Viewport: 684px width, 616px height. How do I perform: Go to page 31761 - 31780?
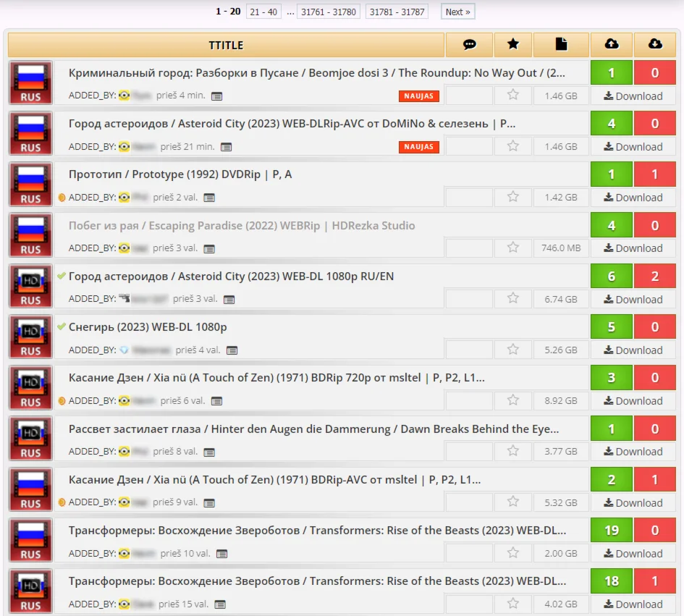point(329,12)
